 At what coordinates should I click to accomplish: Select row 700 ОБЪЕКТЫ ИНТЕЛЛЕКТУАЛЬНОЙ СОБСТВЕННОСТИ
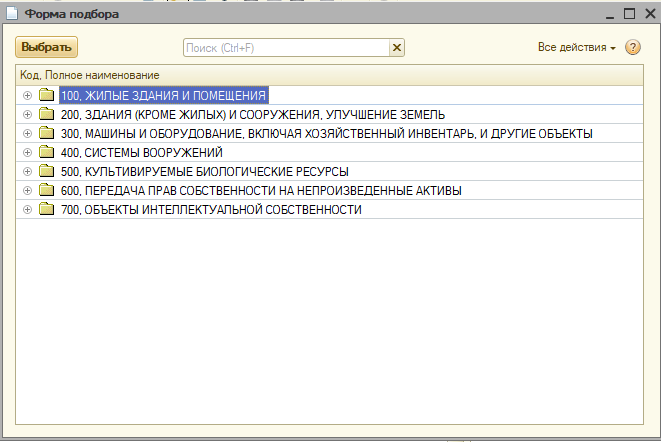[210, 210]
